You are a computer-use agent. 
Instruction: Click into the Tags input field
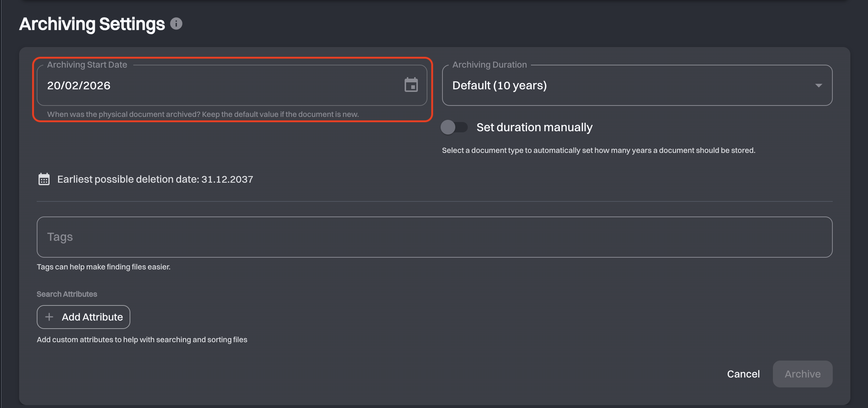pyautogui.click(x=434, y=237)
